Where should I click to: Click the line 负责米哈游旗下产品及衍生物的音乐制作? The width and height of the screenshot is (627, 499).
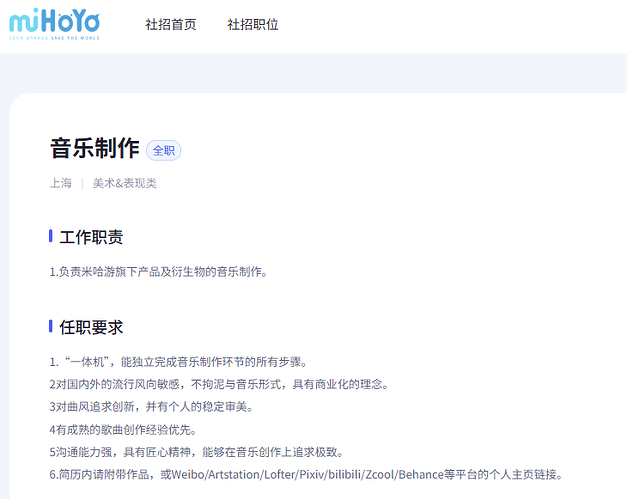[x=159, y=272]
